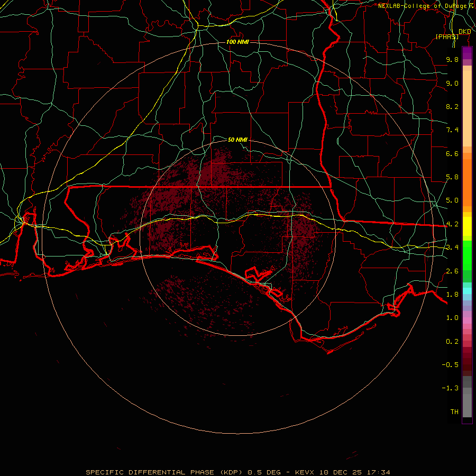Image resolution: width=476 pixels, height=476 pixels.
Task: Click the 3.4 scale value
Action: pyautogui.click(x=452, y=248)
